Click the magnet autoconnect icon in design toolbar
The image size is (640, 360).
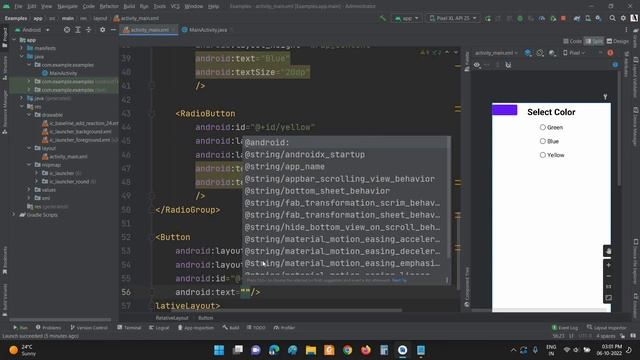(508, 65)
